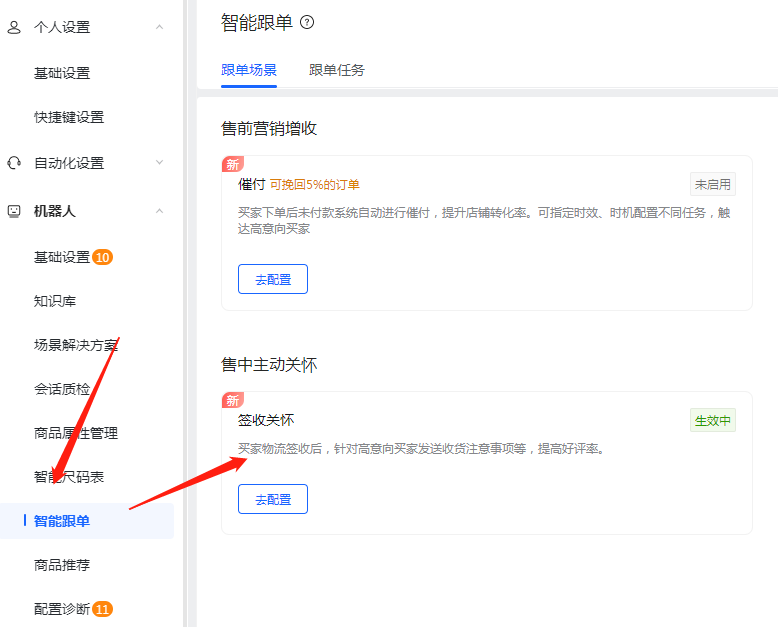Image resolution: width=778 pixels, height=627 pixels.
Task: Open 快捷键设置 menu item
Action: pyautogui.click(x=69, y=118)
